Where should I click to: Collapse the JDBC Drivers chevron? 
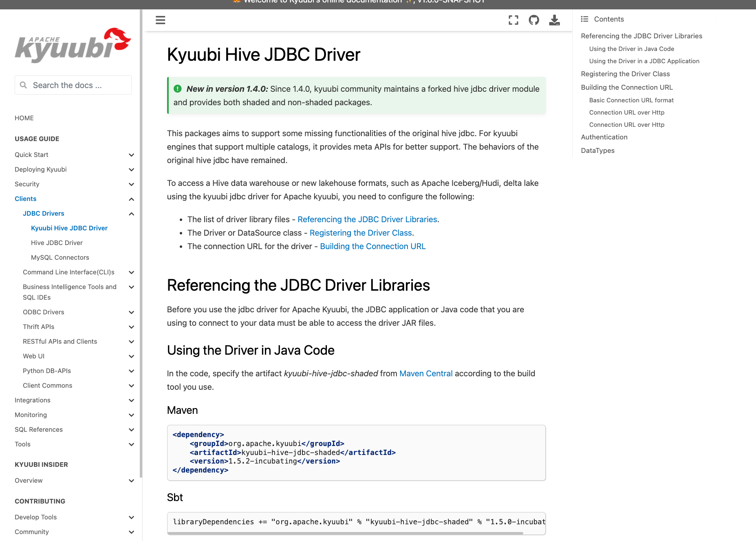pos(131,214)
